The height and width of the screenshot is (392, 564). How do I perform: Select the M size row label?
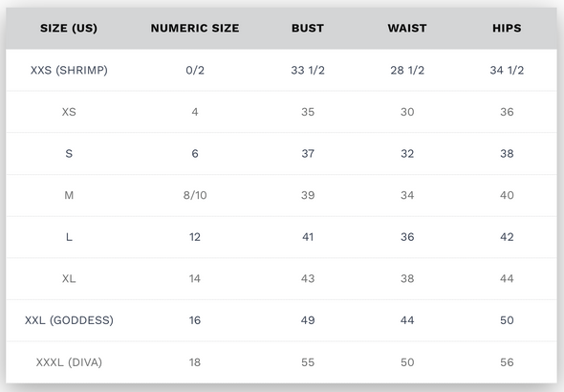[x=69, y=195]
